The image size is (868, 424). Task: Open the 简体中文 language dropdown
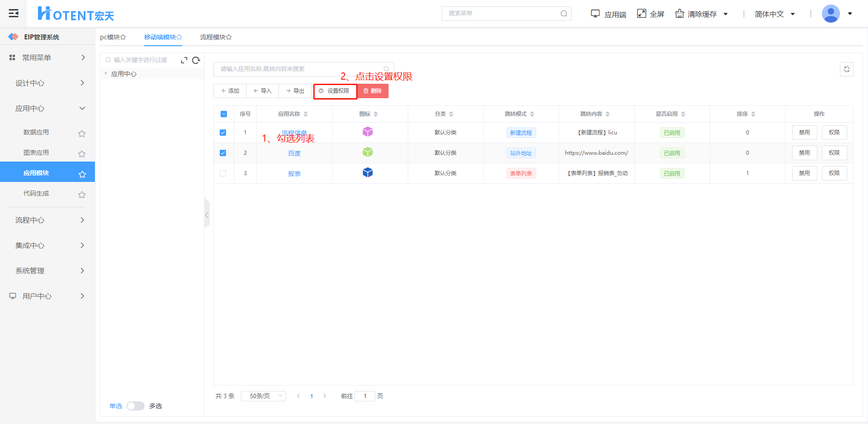(774, 14)
